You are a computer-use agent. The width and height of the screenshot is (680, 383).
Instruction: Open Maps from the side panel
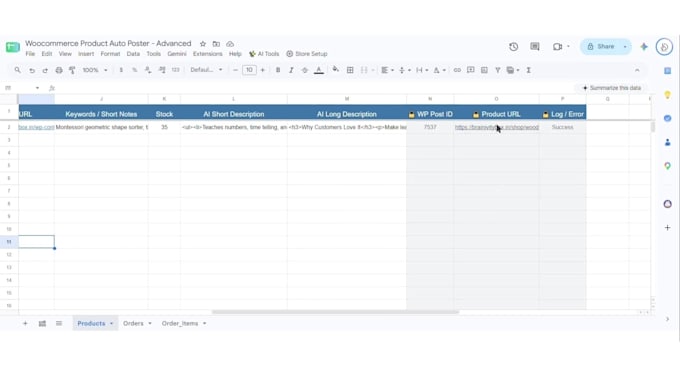coord(667,166)
